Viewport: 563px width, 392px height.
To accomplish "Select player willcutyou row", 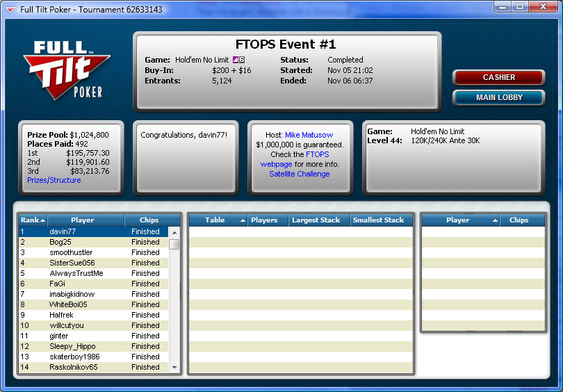I will point(93,325).
